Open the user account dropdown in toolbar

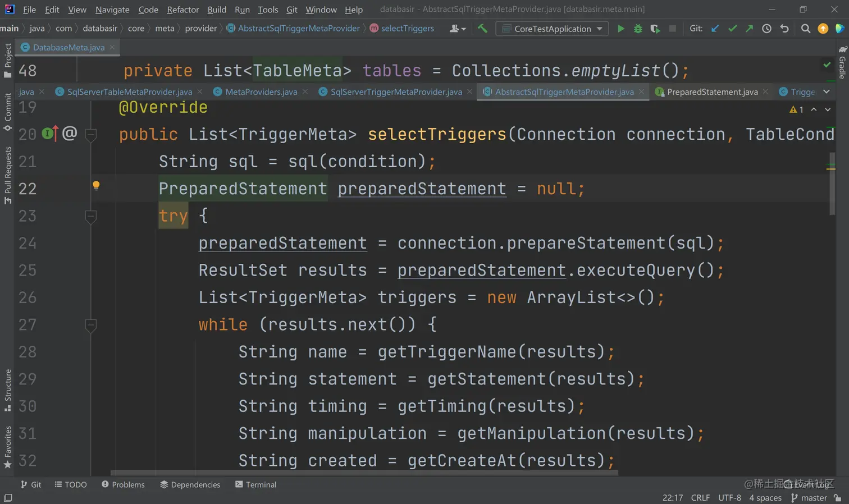(x=458, y=29)
